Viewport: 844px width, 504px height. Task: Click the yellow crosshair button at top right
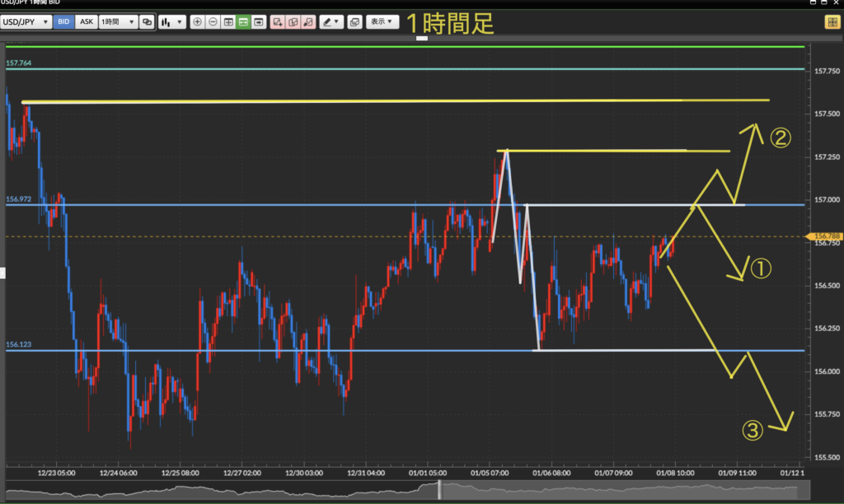[x=832, y=22]
